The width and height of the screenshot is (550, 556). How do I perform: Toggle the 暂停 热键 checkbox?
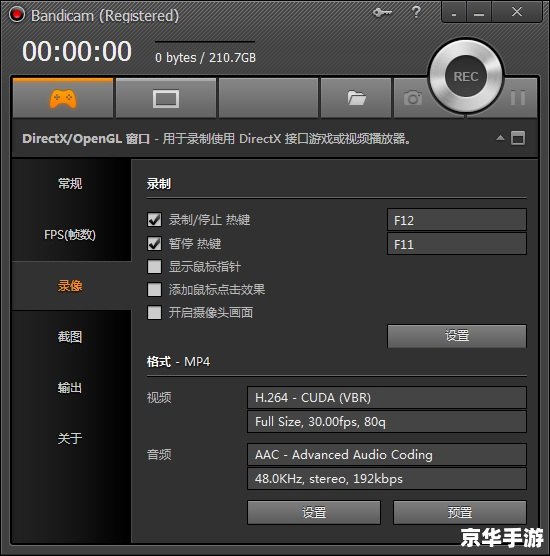click(154, 243)
